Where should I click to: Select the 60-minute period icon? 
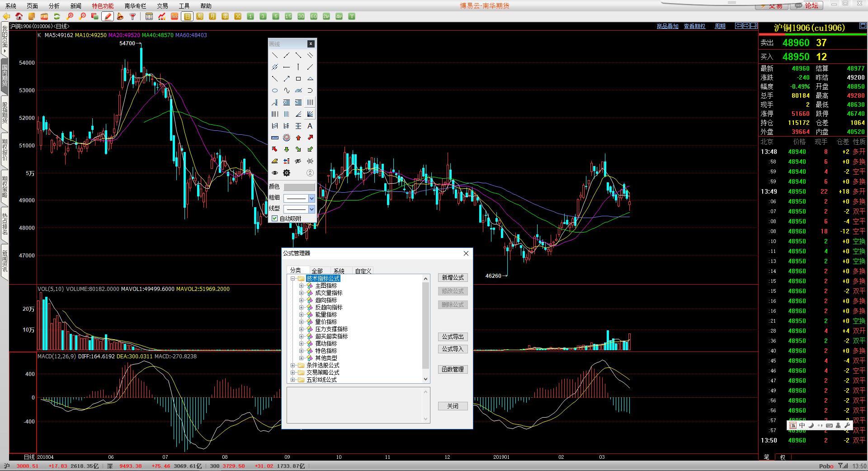click(314, 16)
